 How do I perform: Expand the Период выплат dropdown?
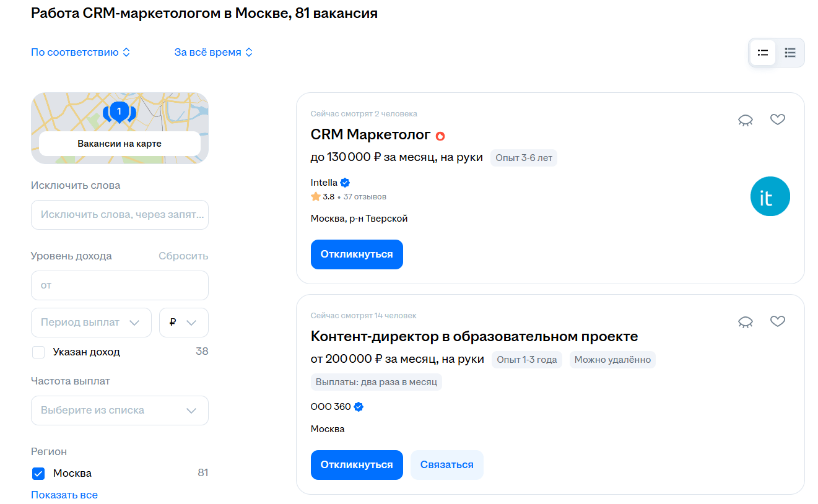(91, 323)
